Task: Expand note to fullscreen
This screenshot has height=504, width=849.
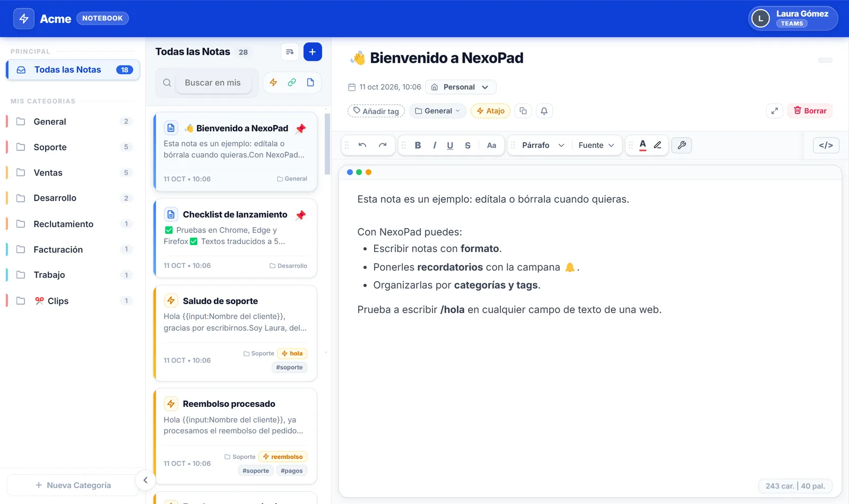Action: [775, 111]
